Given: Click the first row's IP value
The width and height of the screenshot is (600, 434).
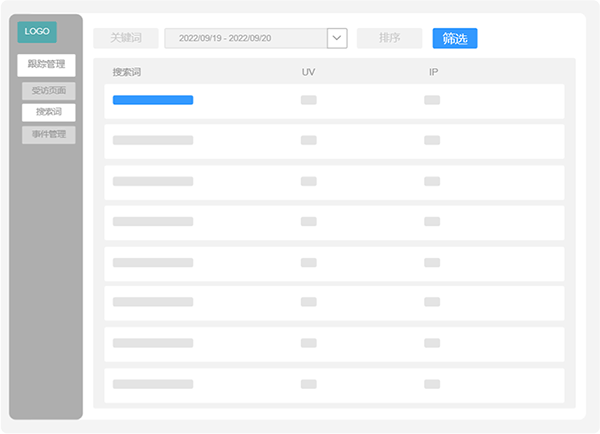Looking at the screenshot, I should pyautogui.click(x=432, y=100).
